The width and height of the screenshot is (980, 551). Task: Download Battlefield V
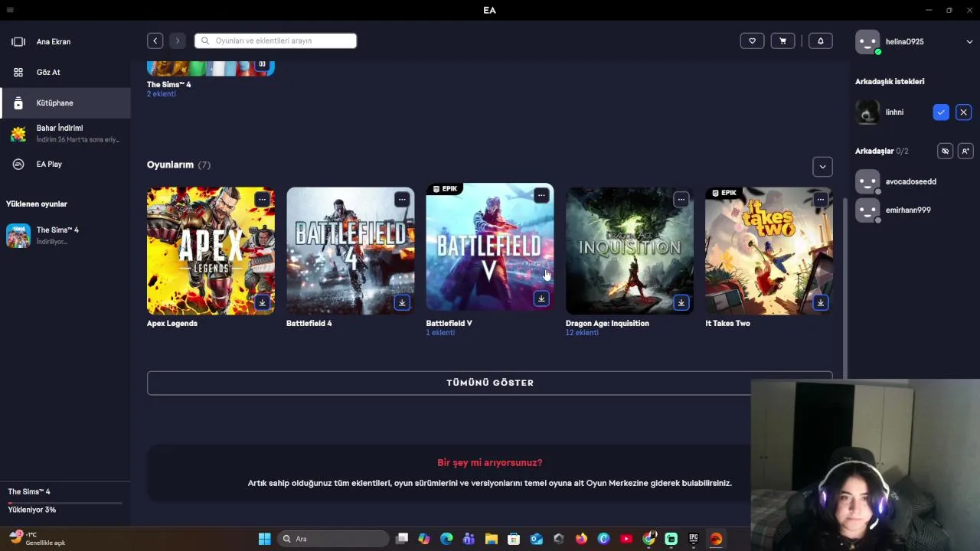coord(541,298)
